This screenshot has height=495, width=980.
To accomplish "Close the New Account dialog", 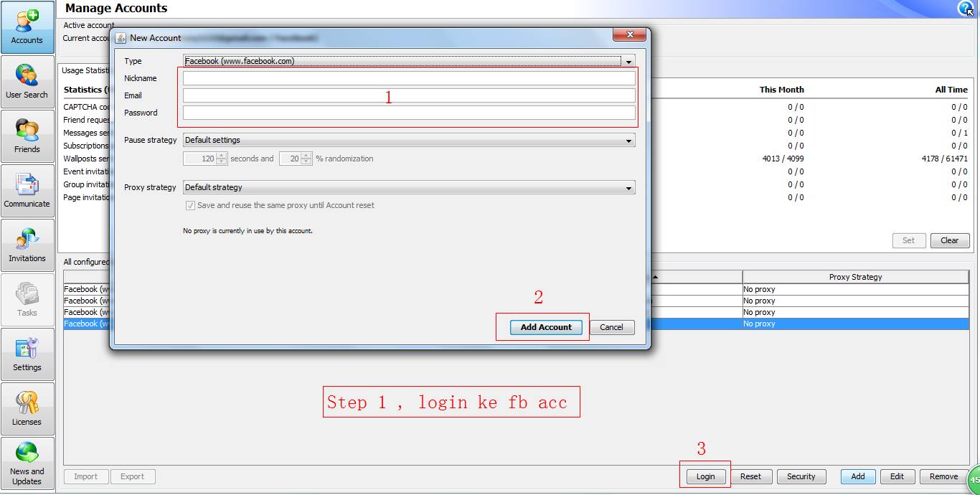I will [630, 34].
